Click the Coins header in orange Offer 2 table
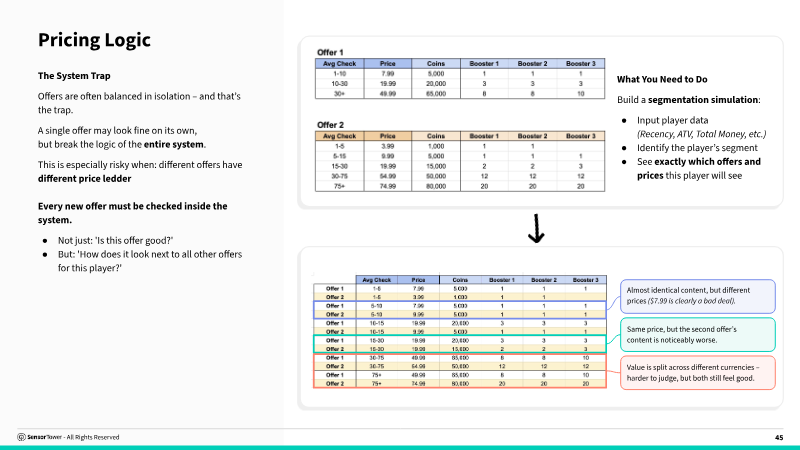800x450 pixels. (x=436, y=136)
